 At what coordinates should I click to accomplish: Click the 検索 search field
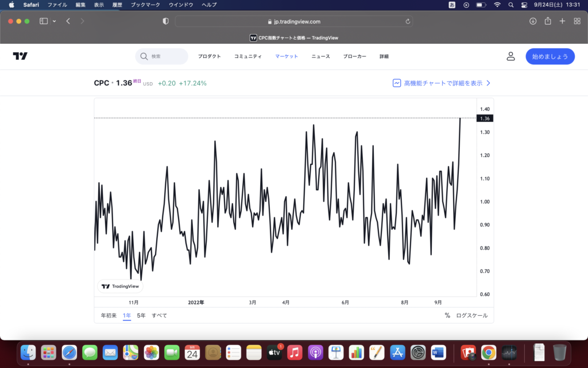162,56
